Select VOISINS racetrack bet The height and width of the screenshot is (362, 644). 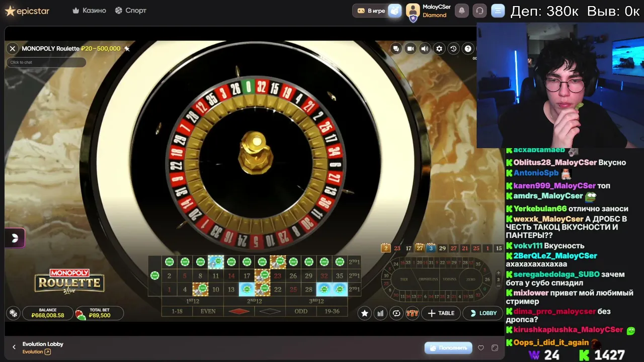[x=450, y=279]
